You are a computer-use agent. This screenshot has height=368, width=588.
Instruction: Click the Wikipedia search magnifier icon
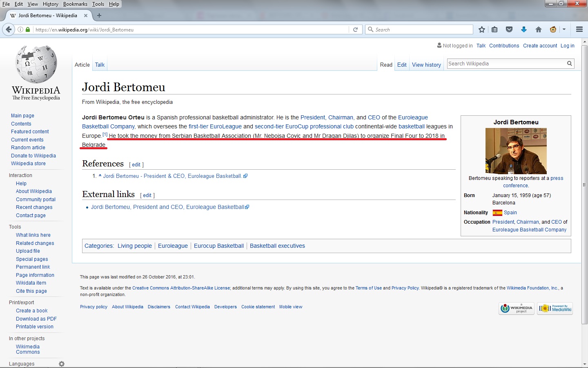pos(569,63)
